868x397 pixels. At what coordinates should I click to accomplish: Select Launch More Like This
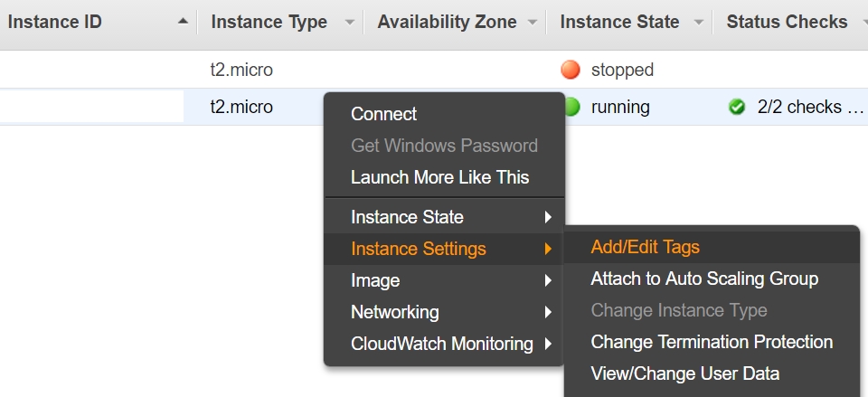coord(439,177)
